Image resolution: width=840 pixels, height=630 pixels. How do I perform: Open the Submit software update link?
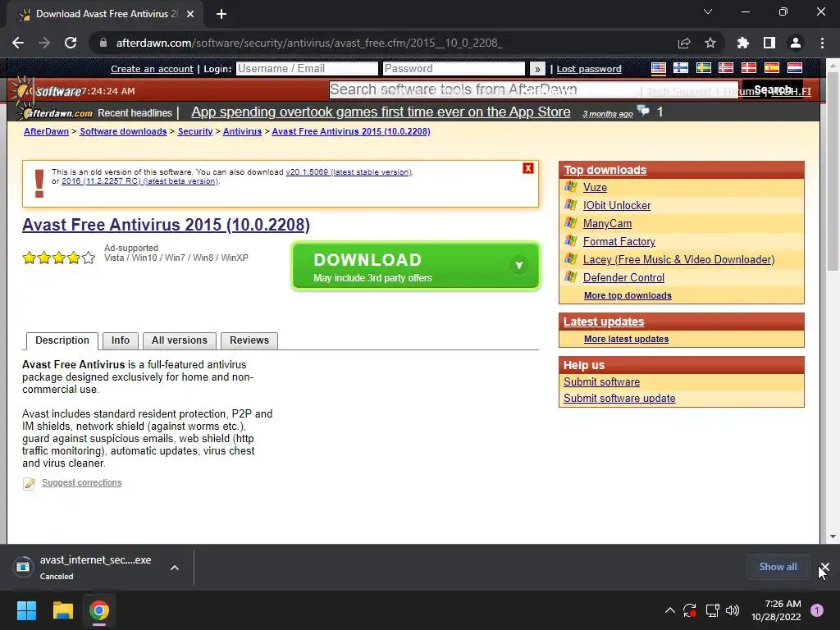point(619,399)
